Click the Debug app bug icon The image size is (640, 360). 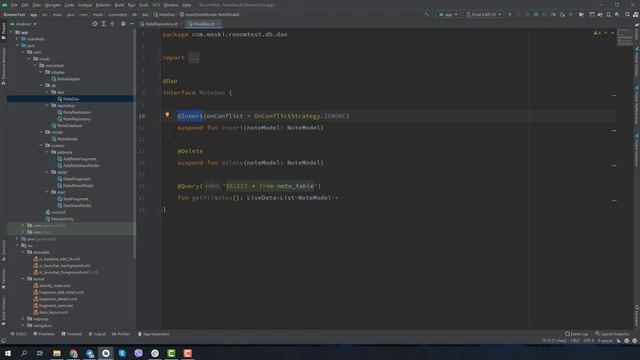click(x=536, y=14)
